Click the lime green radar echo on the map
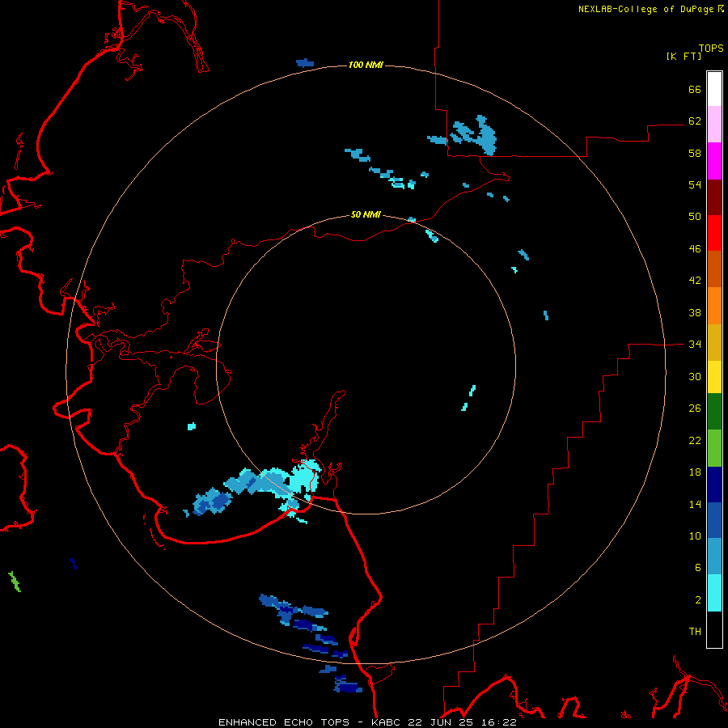This screenshot has width=728, height=728. click(15, 582)
